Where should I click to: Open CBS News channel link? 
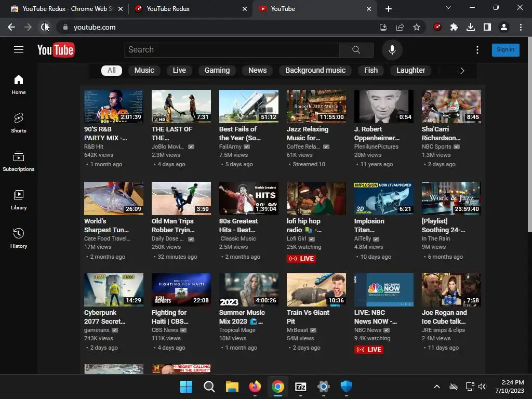165,330
